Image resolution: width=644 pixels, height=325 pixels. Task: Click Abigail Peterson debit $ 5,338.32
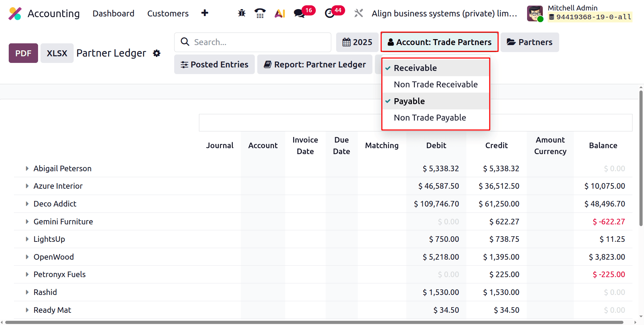(x=441, y=168)
